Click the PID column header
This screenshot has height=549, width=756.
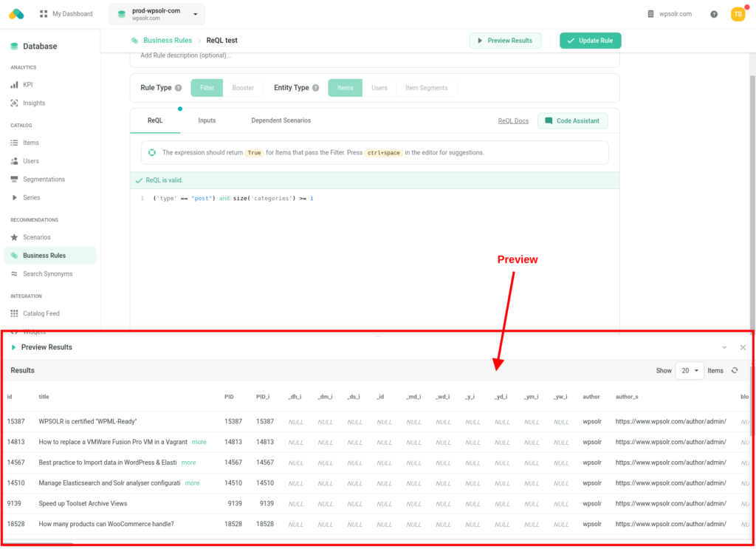229,397
